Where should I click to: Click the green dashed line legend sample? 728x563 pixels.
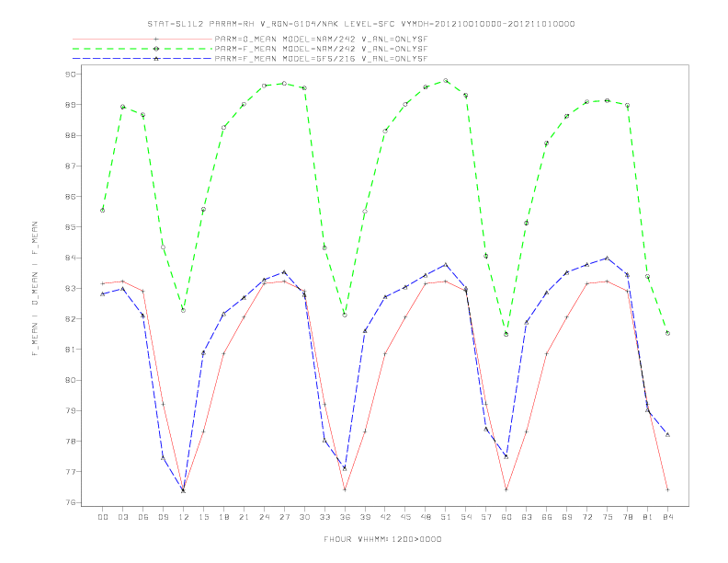point(142,49)
